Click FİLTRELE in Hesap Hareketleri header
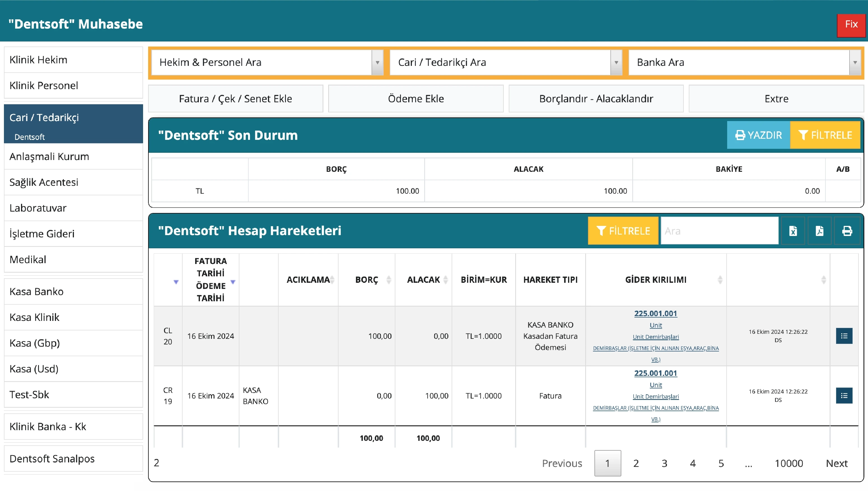This screenshot has width=868, height=491. coord(623,231)
